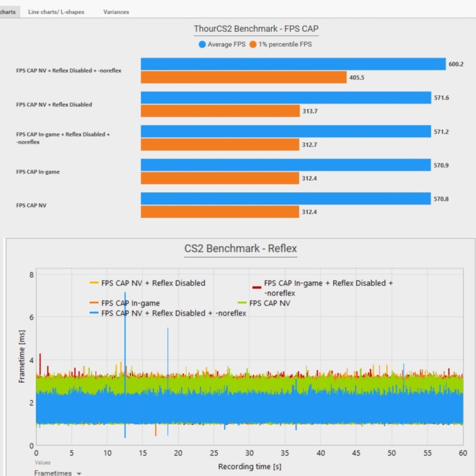Click the 571.6 average FPS bar
Screen dimensions: 476x476
[286, 98]
